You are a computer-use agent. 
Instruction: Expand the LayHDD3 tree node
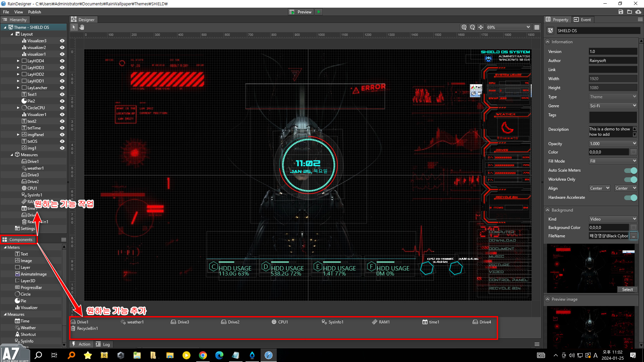[18, 67]
